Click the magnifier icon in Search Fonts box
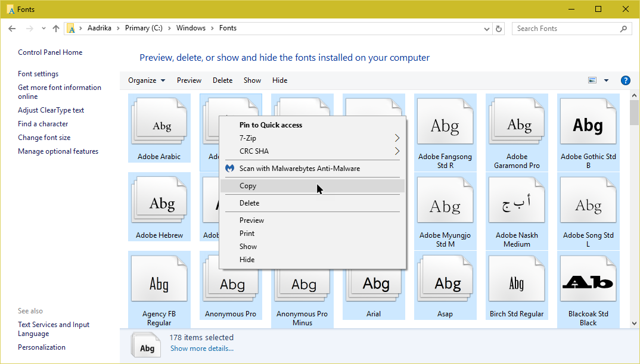 pos(623,28)
